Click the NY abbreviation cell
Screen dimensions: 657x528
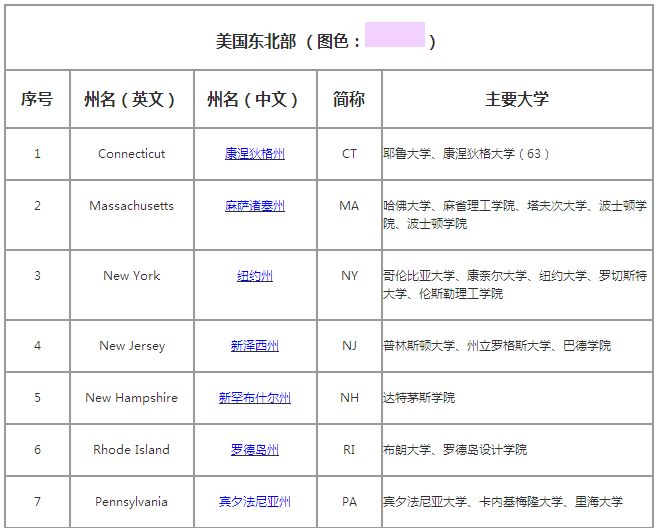click(x=349, y=276)
